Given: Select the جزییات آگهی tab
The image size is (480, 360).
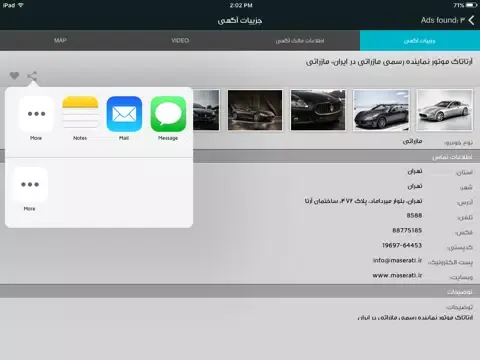Looking at the screenshot, I should click(x=420, y=40).
